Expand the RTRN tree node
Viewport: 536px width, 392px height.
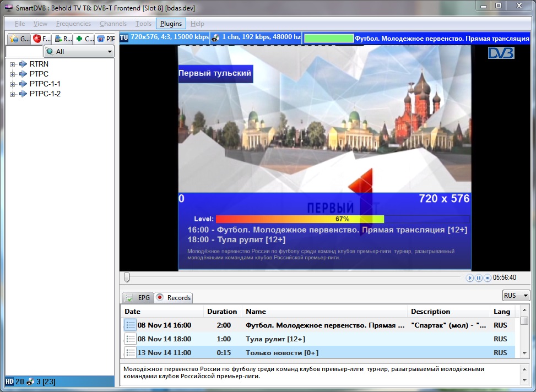click(x=13, y=64)
